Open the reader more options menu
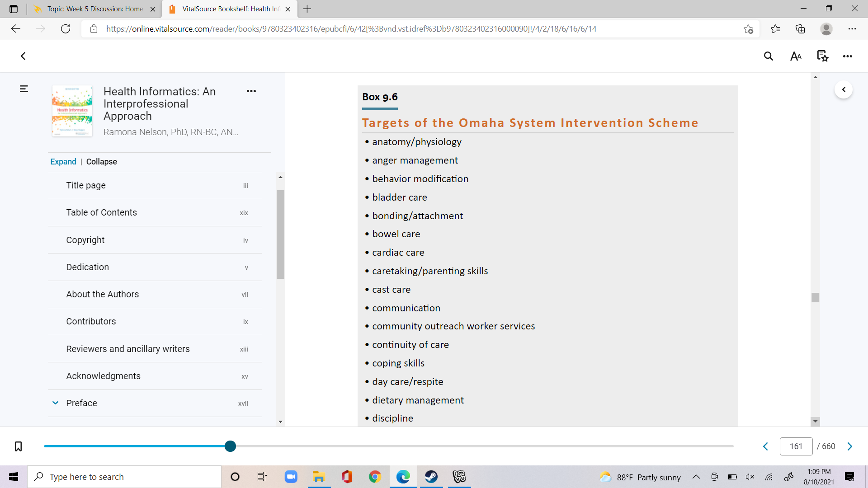Image resolution: width=868 pixels, height=488 pixels. point(848,56)
